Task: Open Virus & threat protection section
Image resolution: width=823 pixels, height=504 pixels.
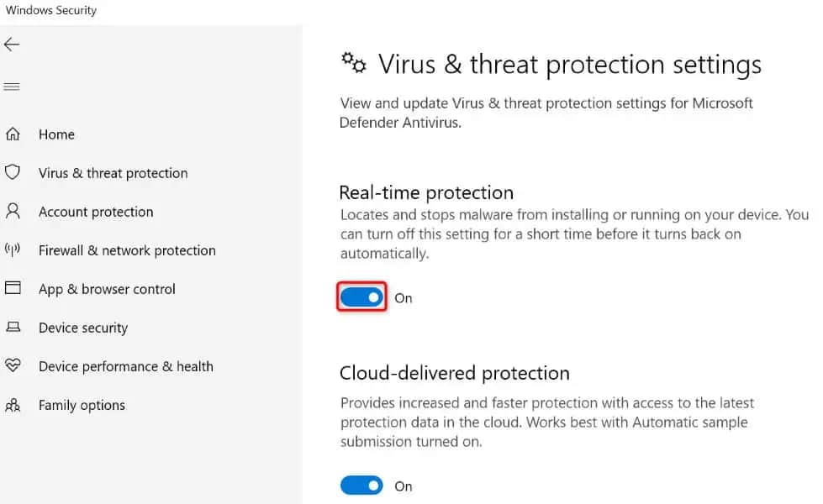Action: pyautogui.click(x=113, y=173)
